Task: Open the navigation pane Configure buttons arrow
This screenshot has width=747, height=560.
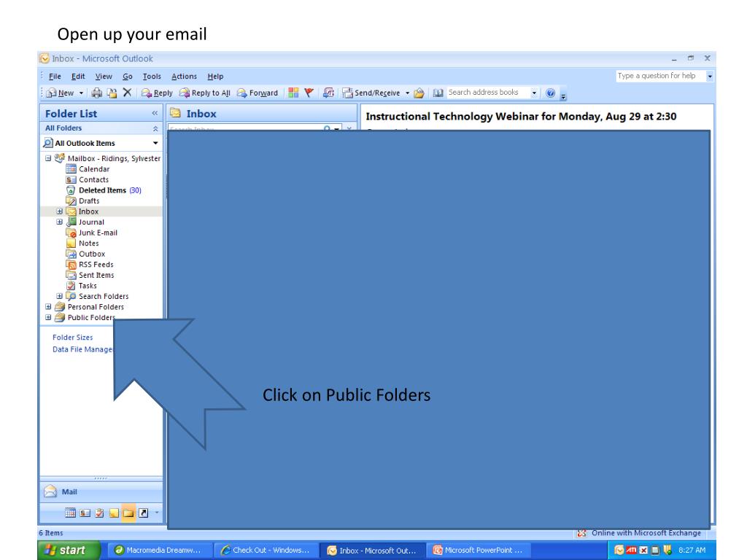Action: pyautogui.click(x=157, y=513)
